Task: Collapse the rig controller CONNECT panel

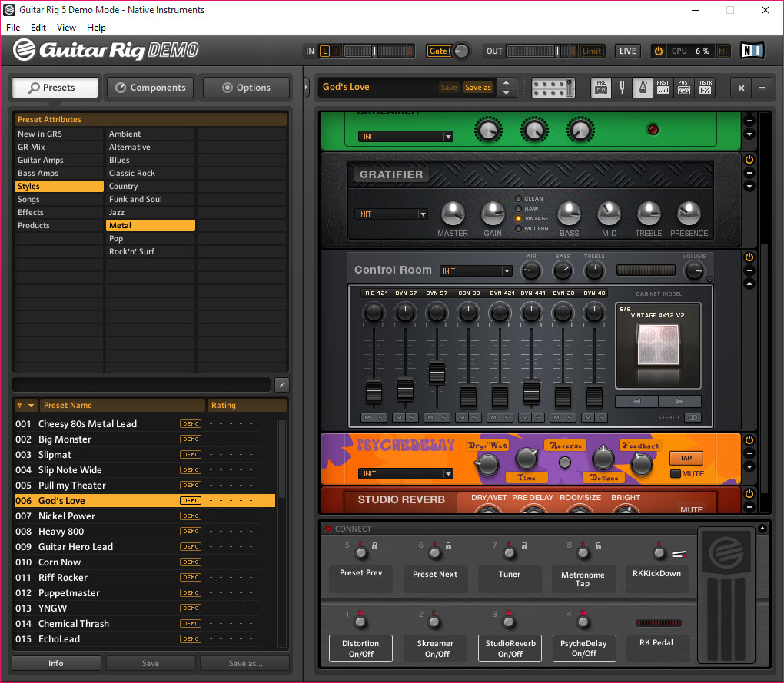Action: [762, 528]
